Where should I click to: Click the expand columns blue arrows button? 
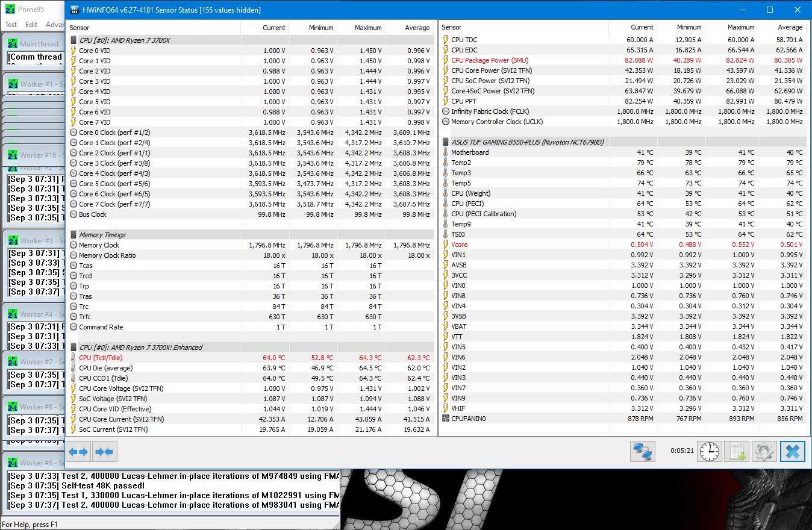coord(78,452)
